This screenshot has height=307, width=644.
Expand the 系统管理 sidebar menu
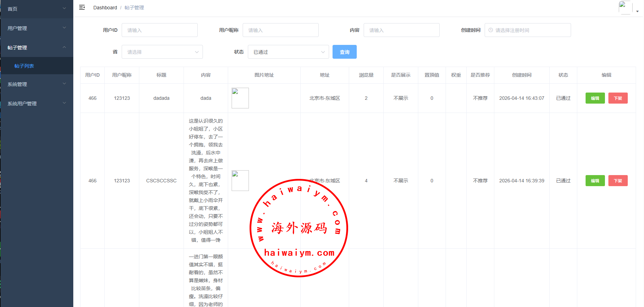pyautogui.click(x=36, y=84)
